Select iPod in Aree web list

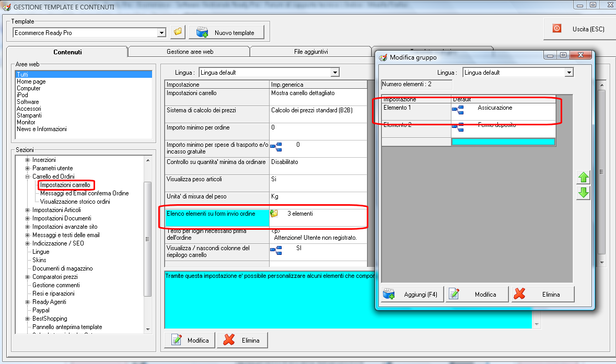coord(22,95)
